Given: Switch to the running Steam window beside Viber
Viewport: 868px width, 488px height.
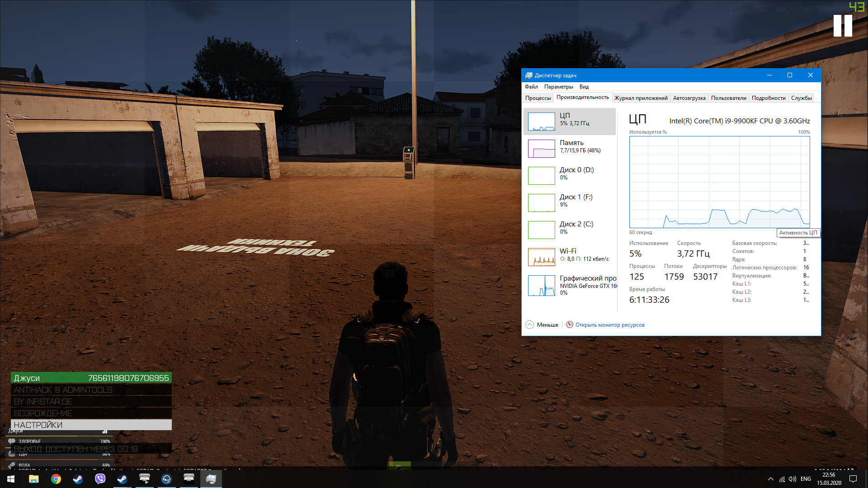Looking at the screenshot, I should (122, 479).
